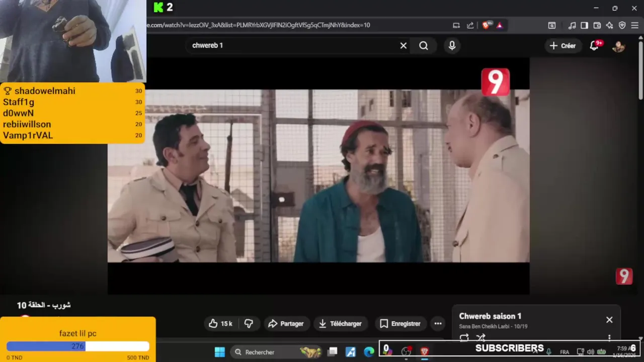
Task: Click the video title شورب - الحلقة 10
Action: (44, 305)
